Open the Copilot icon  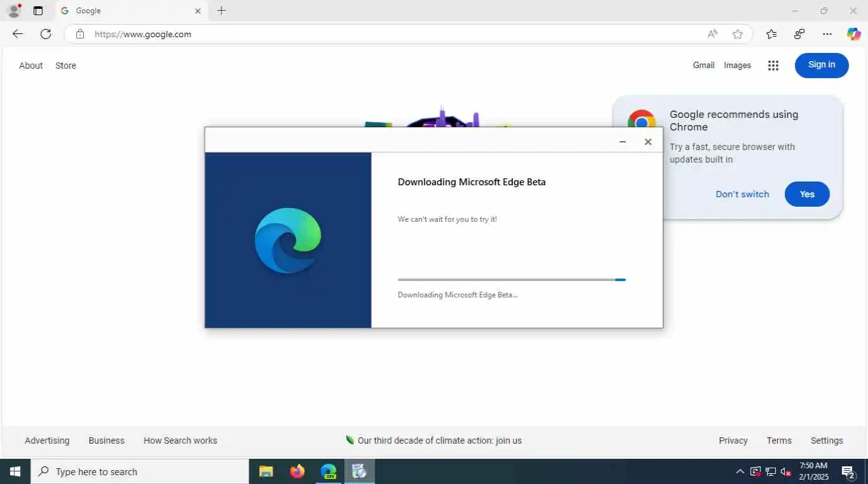[853, 34]
